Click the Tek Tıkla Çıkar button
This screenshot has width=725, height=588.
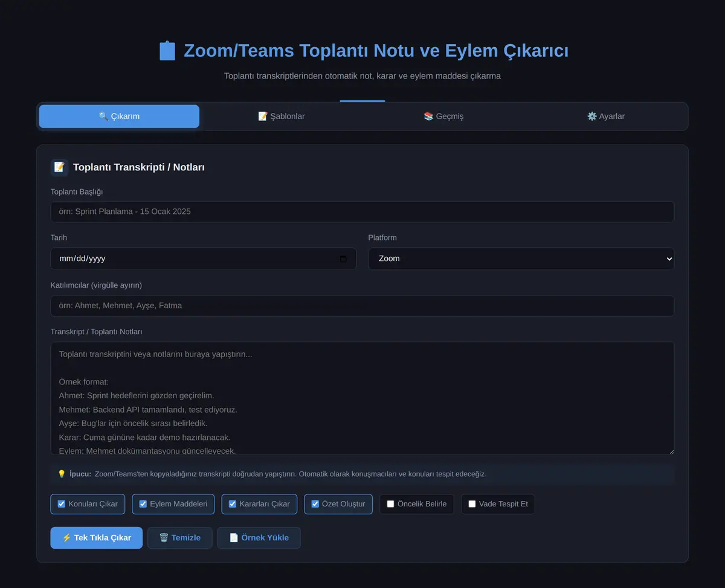coord(97,538)
